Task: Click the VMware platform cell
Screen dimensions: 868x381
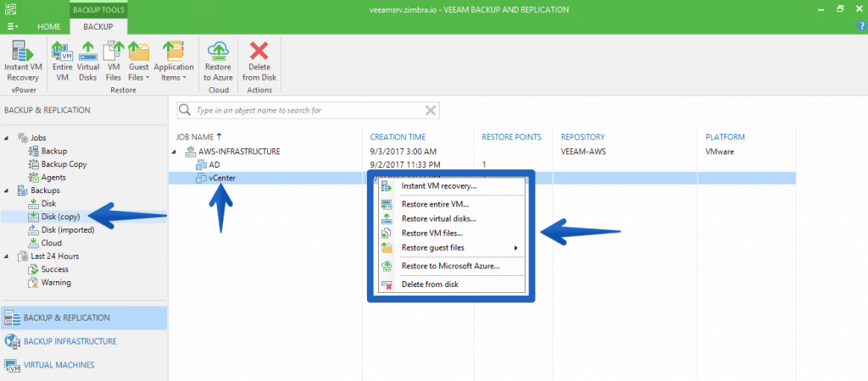Action: [719, 151]
